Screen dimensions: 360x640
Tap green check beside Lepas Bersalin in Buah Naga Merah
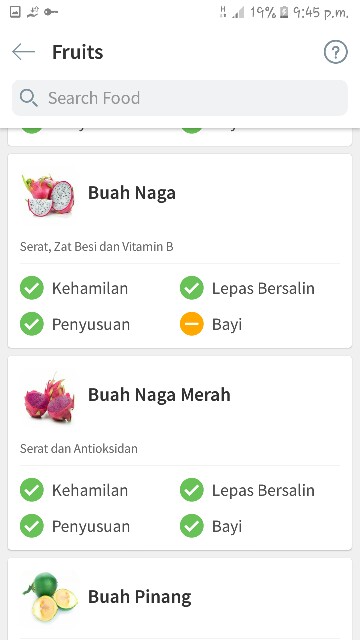coord(191,490)
